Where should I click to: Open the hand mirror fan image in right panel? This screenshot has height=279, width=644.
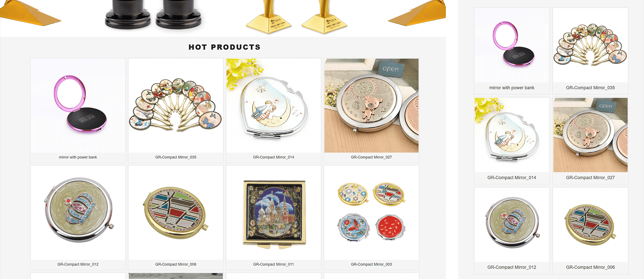pos(590,45)
